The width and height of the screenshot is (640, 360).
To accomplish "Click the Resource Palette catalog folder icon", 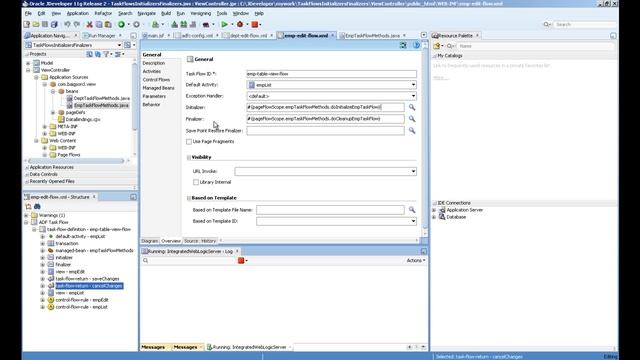I will coord(437,46).
